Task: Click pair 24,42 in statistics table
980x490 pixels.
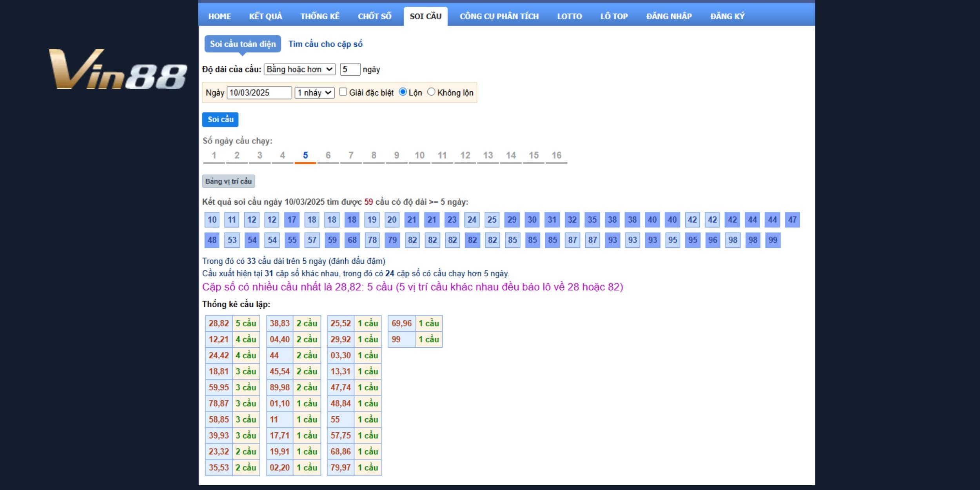Action: pos(219,356)
